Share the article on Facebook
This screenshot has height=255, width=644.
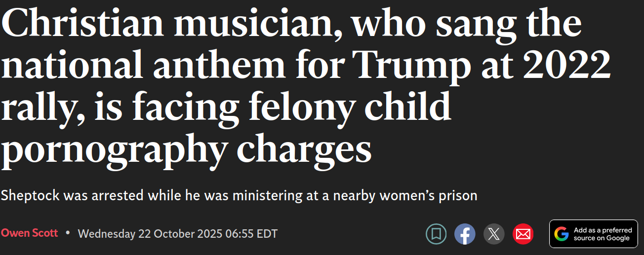465,234
